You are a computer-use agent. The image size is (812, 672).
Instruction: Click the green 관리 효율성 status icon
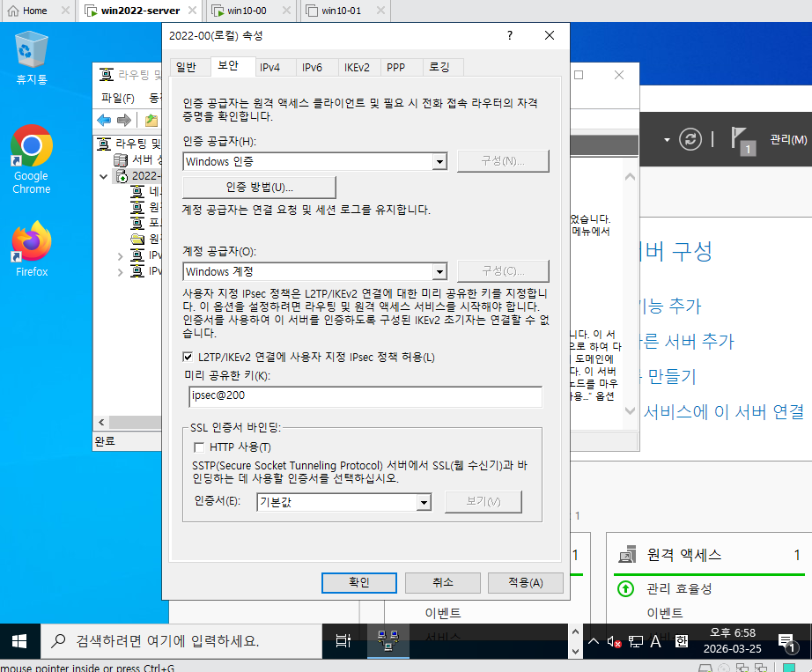point(625,588)
